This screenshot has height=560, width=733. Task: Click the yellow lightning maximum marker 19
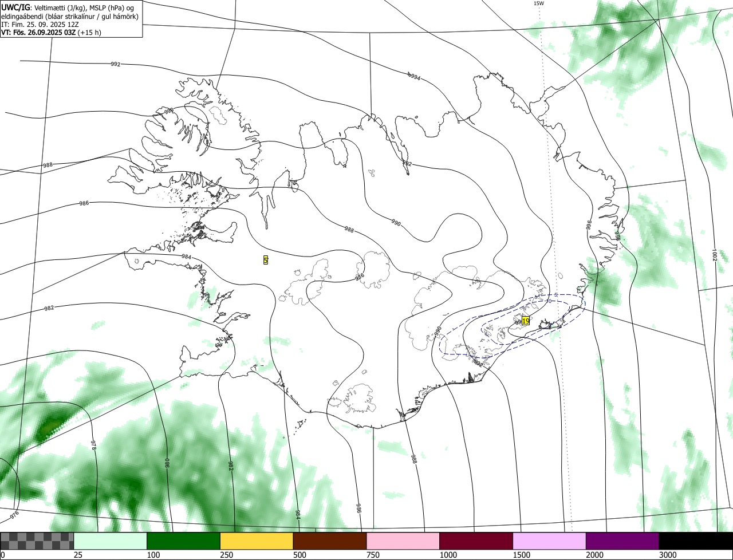(x=526, y=321)
